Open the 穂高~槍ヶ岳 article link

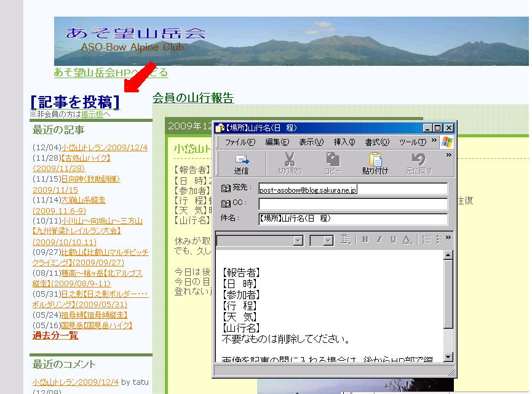pyautogui.click(x=101, y=273)
